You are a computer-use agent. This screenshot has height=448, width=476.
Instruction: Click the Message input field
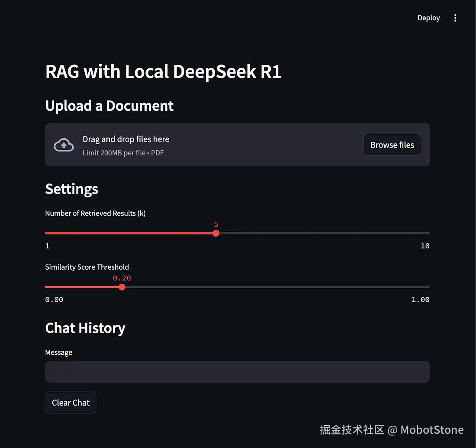pos(237,372)
